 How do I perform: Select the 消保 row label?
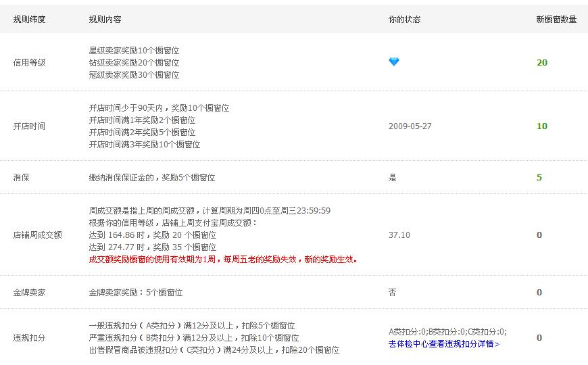[22, 178]
